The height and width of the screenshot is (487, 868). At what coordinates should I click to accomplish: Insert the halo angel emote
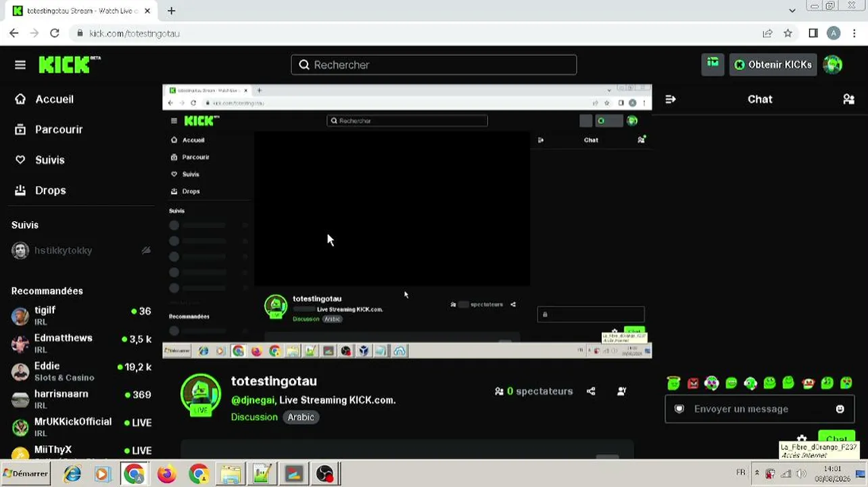coord(673,384)
